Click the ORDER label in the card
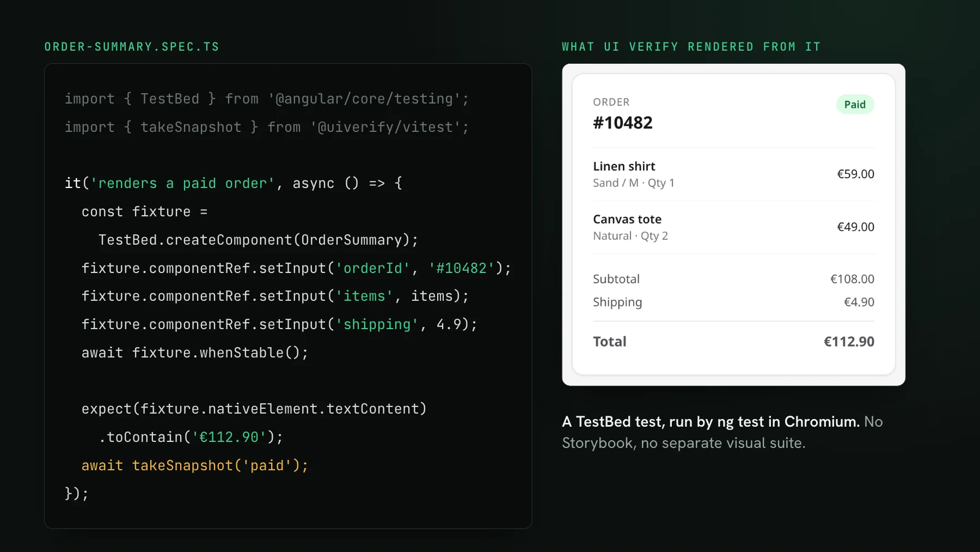Viewport: 980px width, 552px height. coord(611,102)
